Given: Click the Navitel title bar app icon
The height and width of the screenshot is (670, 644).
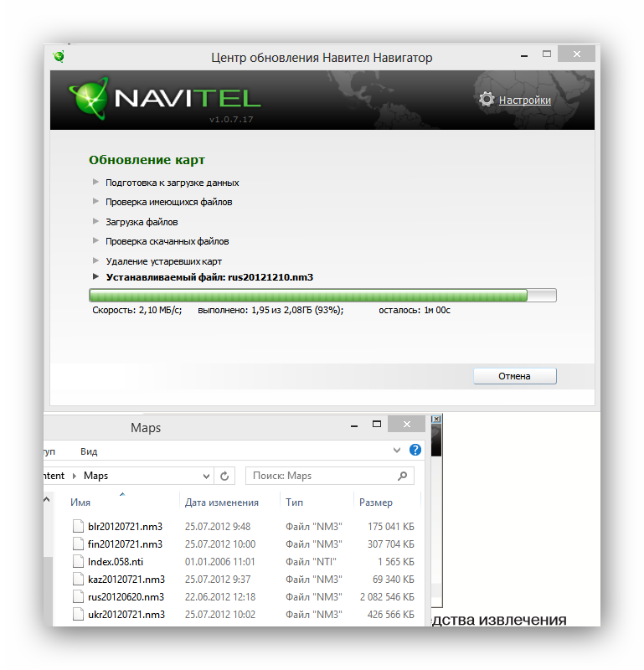Looking at the screenshot, I should (x=59, y=56).
